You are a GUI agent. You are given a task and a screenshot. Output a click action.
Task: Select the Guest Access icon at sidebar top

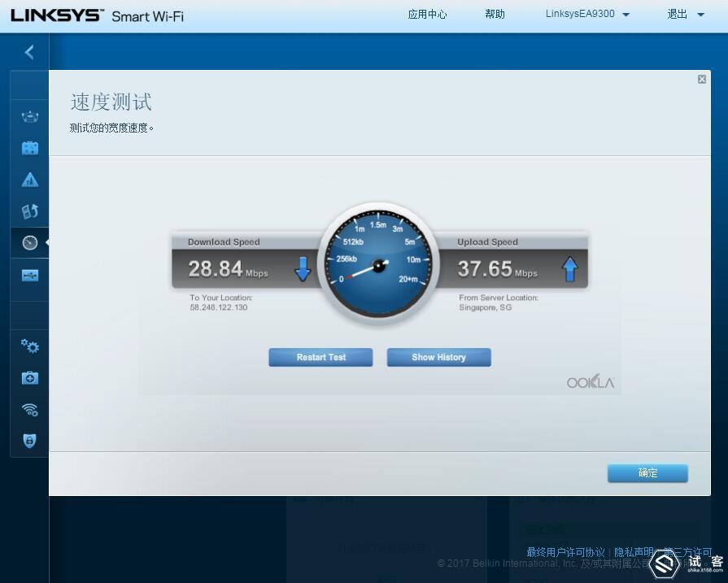[x=29, y=116]
